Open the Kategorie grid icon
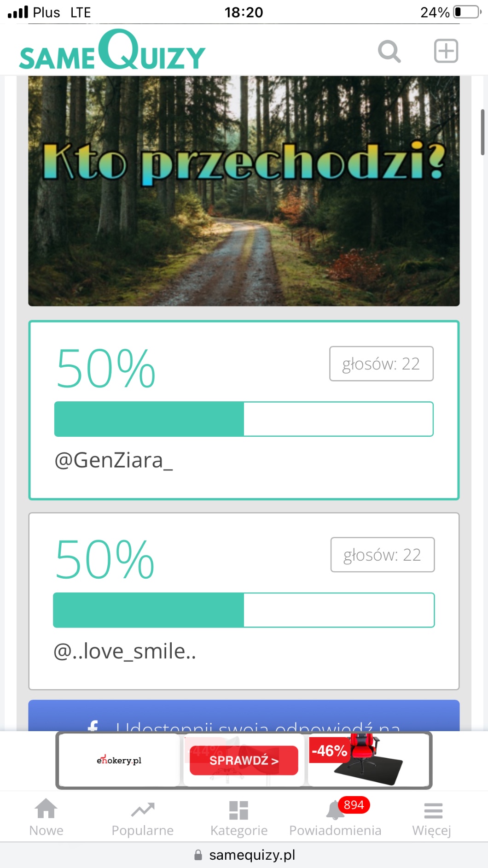The height and width of the screenshot is (868, 488). (x=238, y=810)
